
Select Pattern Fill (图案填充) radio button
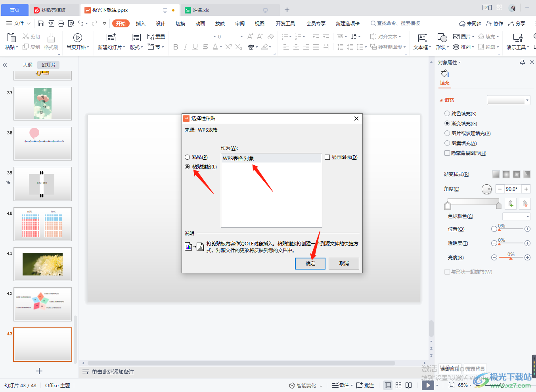447,143
